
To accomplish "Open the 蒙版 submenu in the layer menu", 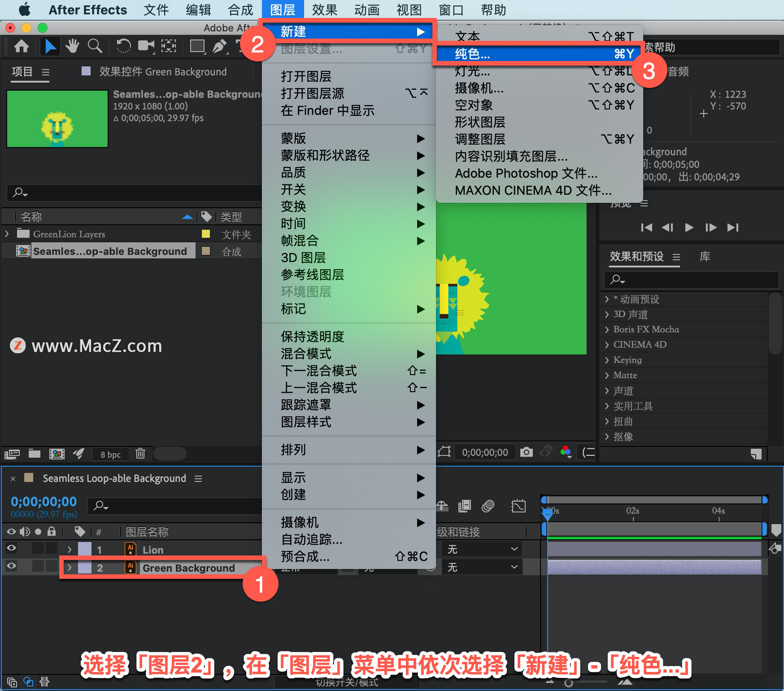I will [349, 138].
